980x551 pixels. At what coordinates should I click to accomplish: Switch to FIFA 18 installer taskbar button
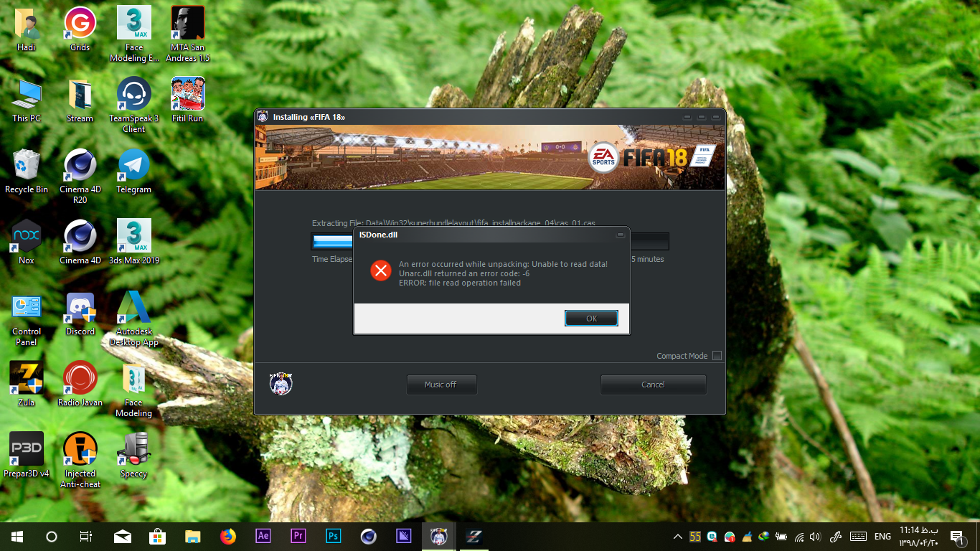coord(439,536)
